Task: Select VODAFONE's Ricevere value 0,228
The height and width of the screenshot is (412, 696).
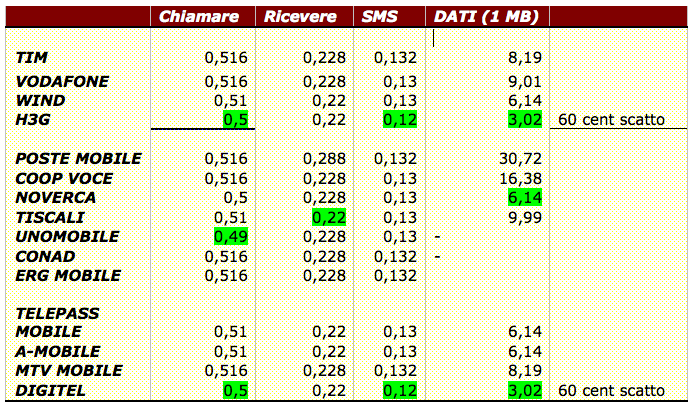Action: (324, 82)
